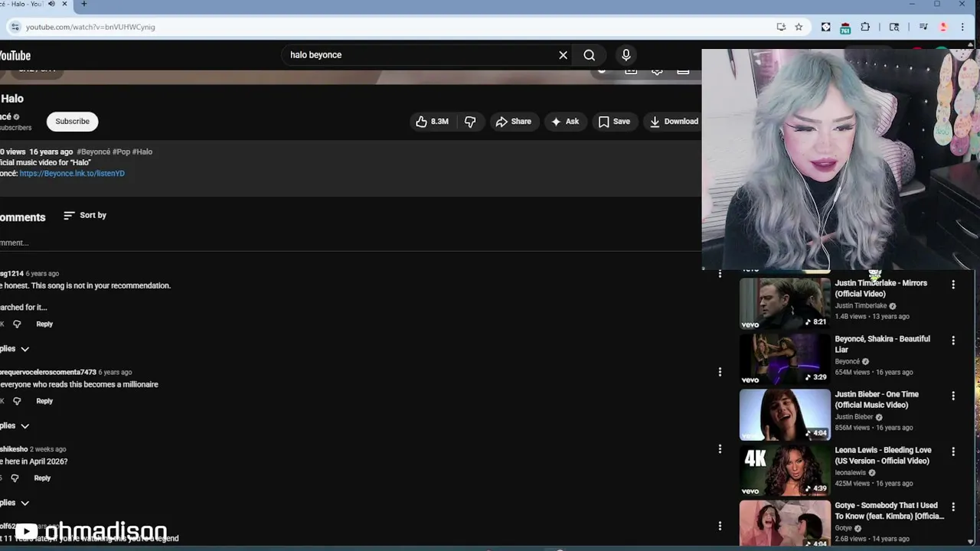Reply to the sg1214 comment

coord(44,324)
